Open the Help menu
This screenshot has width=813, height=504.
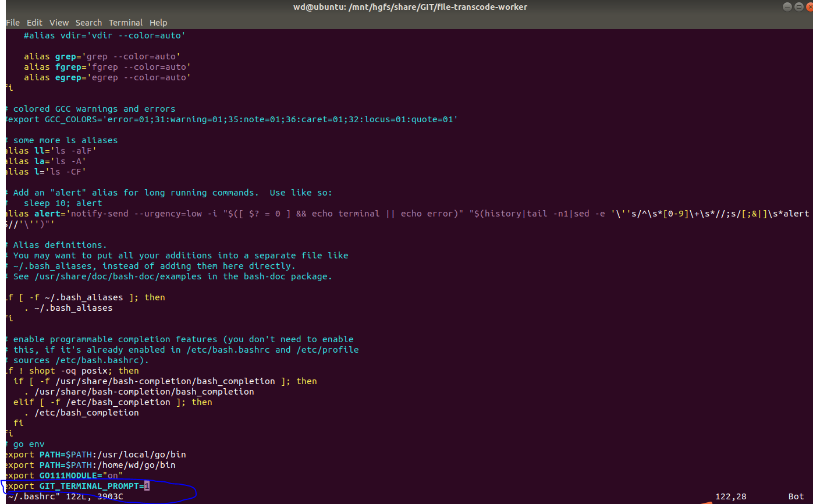coord(158,22)
